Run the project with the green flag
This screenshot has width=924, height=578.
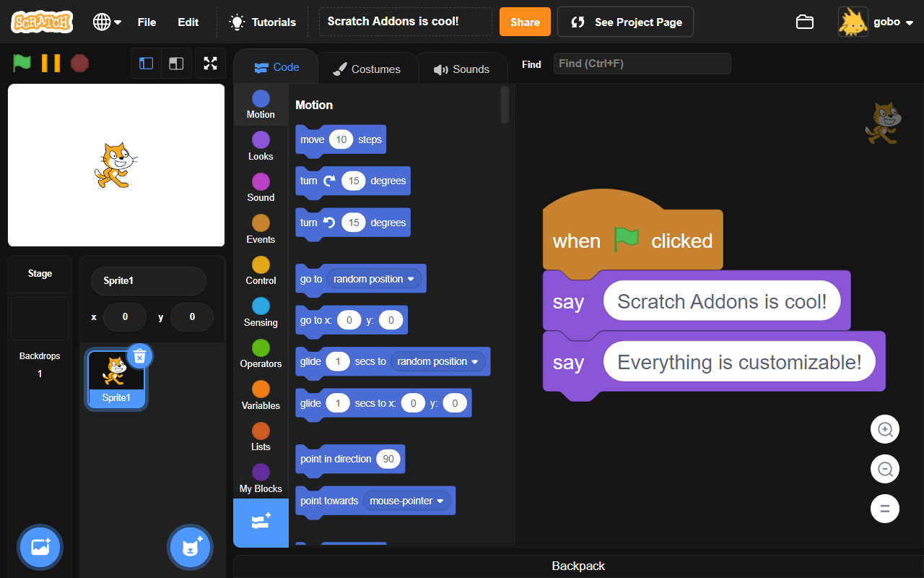(x=21, y=63)
